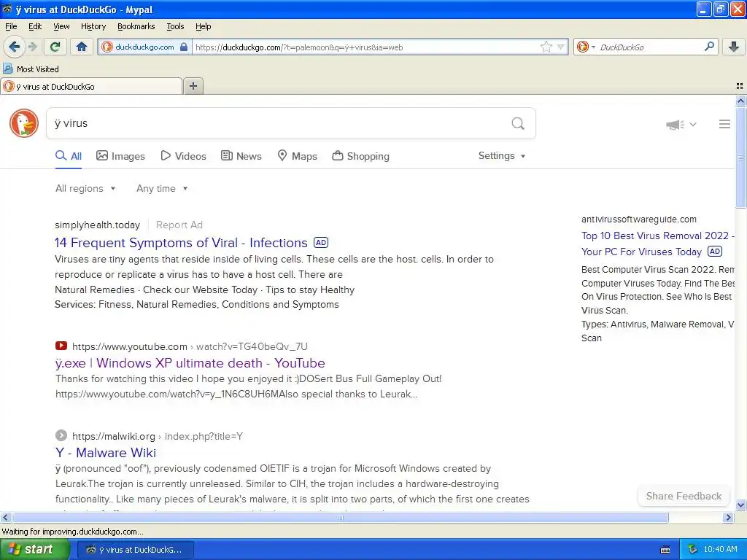Open the Windows start menu
The image size is (747, 560).
34,550
